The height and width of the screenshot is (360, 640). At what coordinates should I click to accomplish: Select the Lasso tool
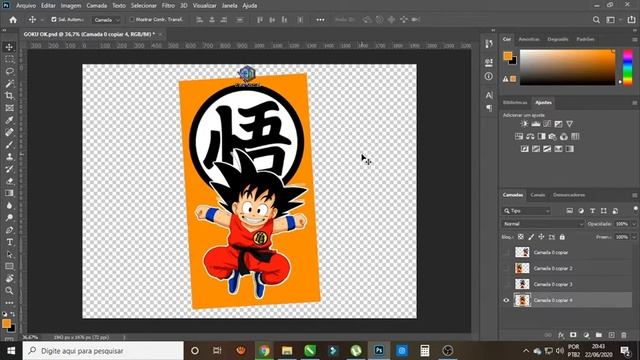click(x=9, y=71)
